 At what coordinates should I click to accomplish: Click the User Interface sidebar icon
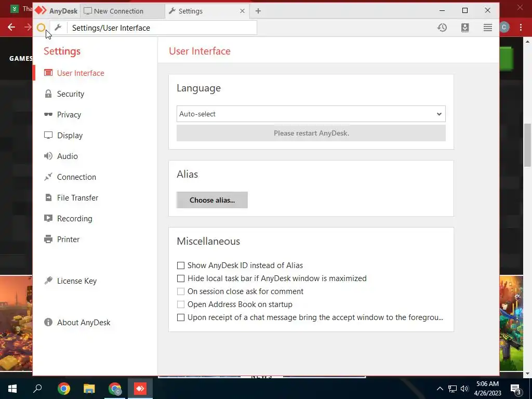[x=48, y=73]
